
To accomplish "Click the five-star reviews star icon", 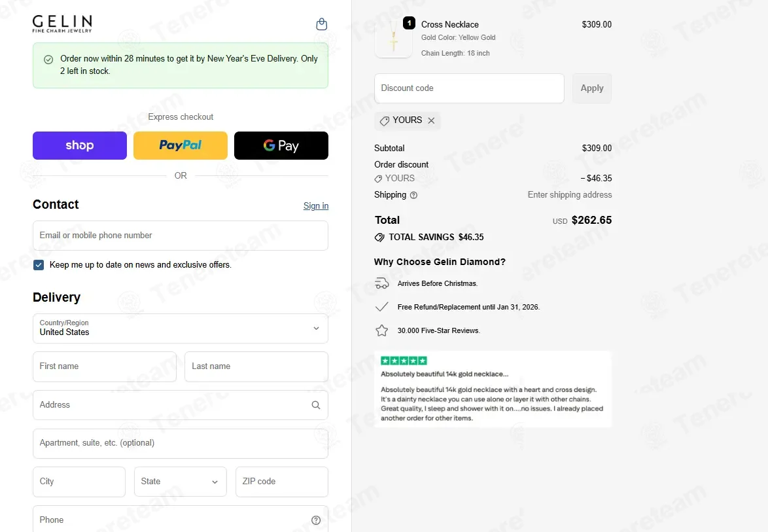I will 381,330.
